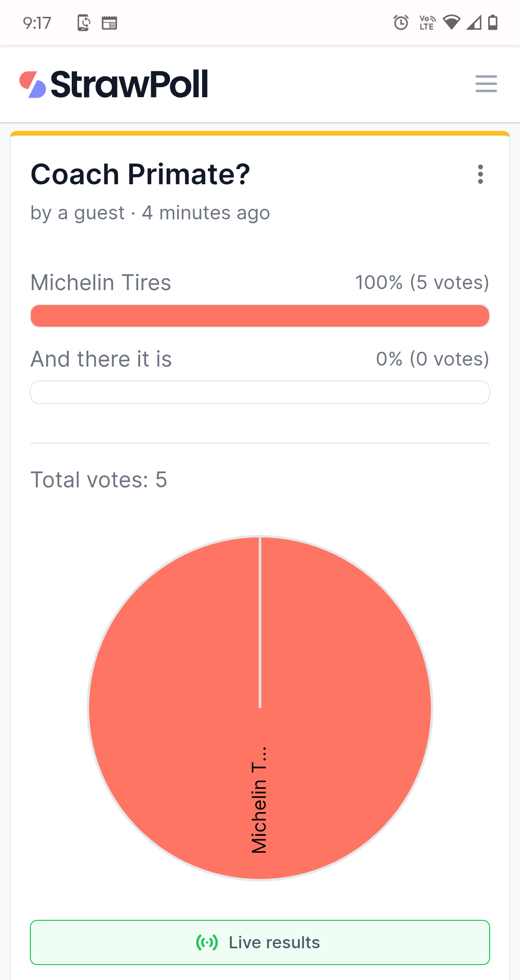The height and width of the screenshot is (980, 520).
Task: Click the empty And there it is bar
Action: coord(260,393)
